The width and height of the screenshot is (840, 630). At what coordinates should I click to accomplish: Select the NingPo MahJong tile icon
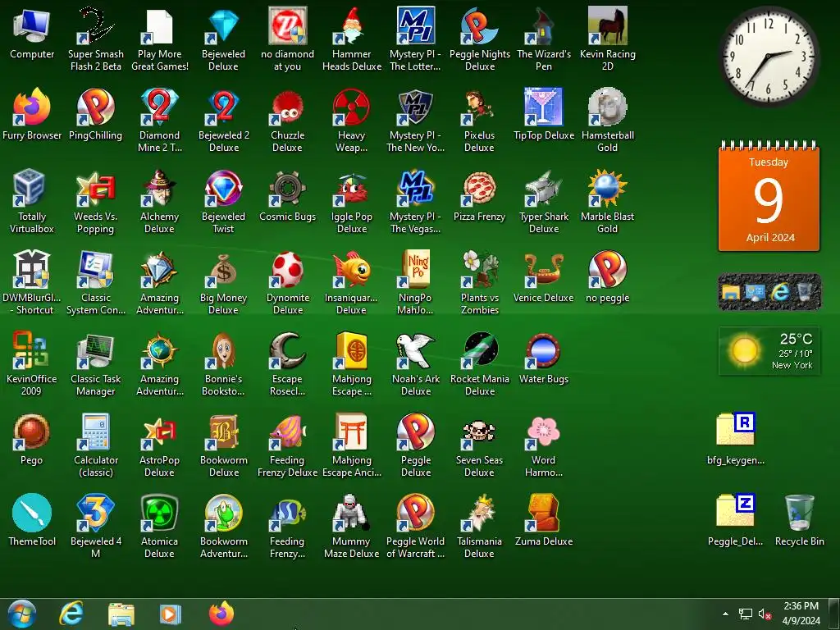coord(416,269)
